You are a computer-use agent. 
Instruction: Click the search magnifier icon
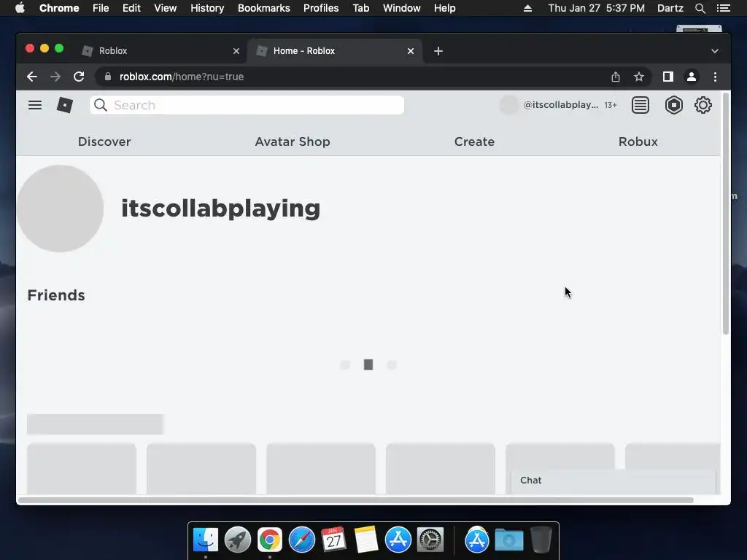101,105
